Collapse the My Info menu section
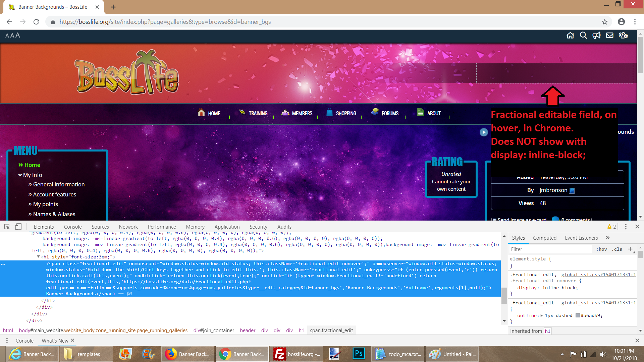Viewport: 644px width, 362px height. pos(20,175)
